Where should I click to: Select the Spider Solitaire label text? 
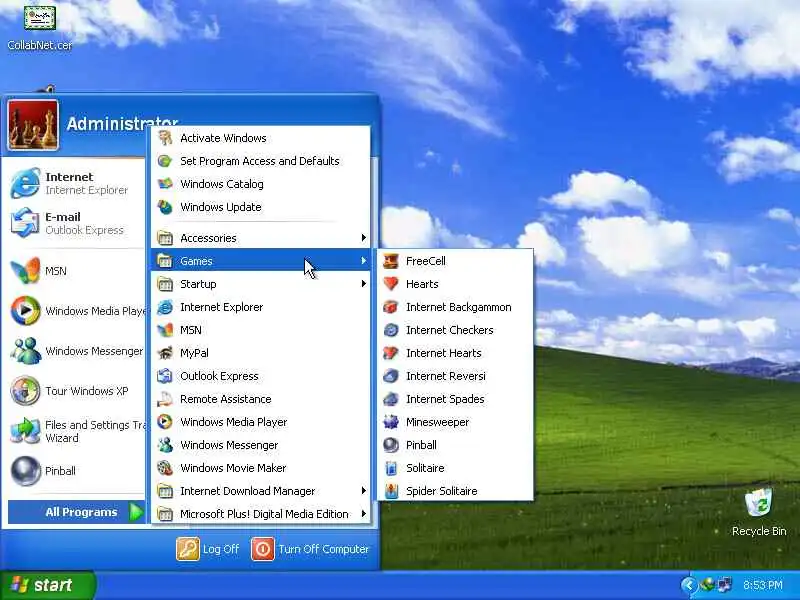(x=442, y=491)
